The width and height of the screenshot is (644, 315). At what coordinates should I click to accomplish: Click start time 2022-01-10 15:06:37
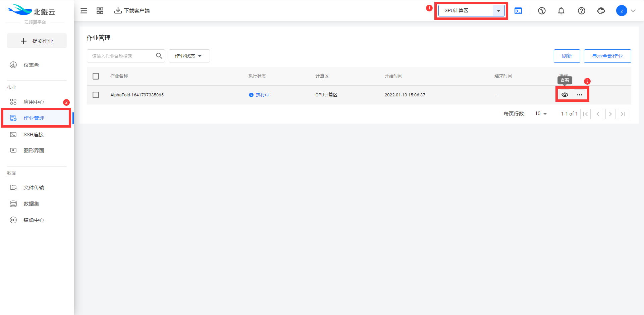pyautogui.click(x=405, y=95)
